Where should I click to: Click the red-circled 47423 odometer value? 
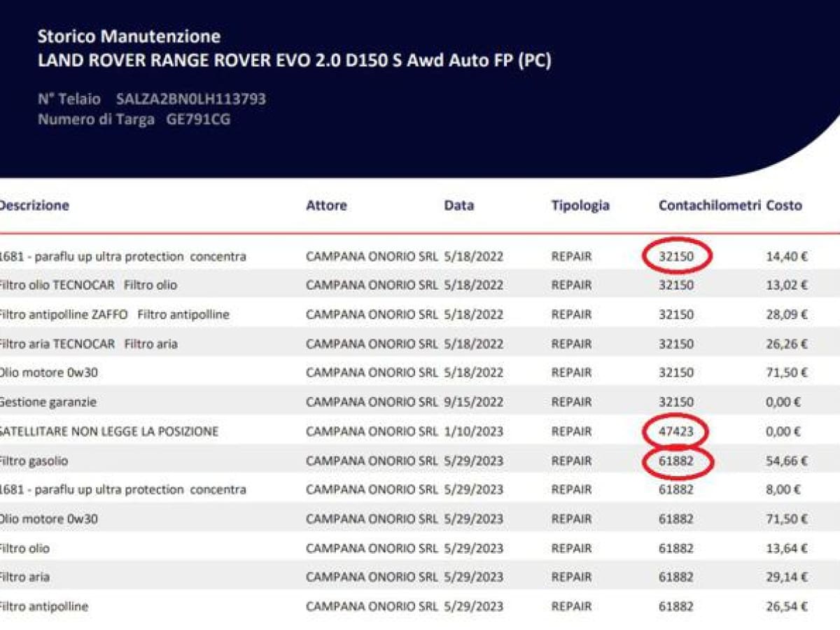coord(676,432)
